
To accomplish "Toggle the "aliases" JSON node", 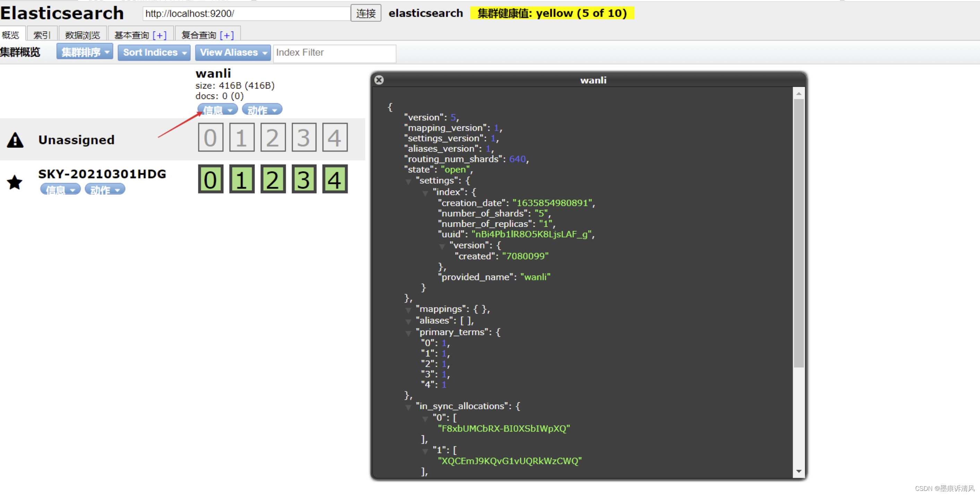I will (408, 322).
